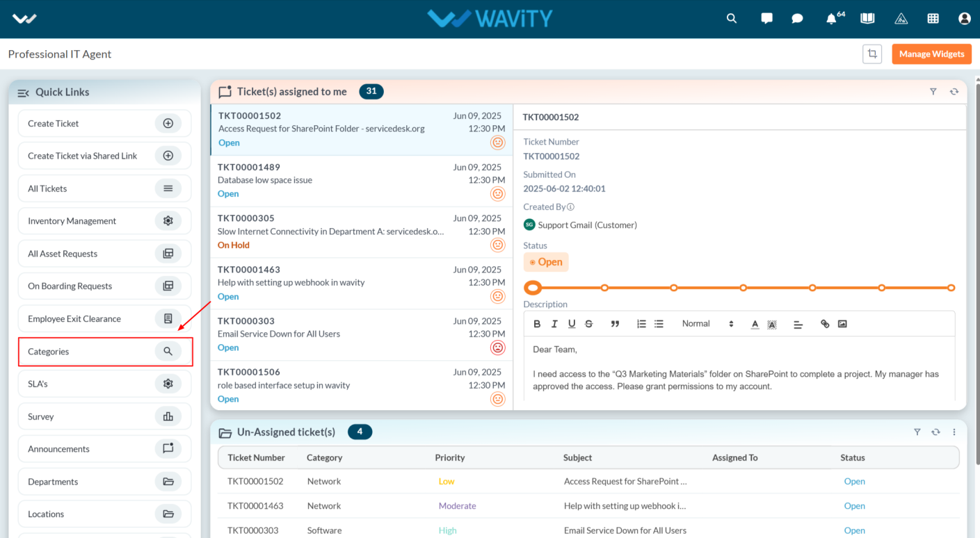
Task: Open more options in Un-Assigned ticket(s) widget
Action: (954, 432)
